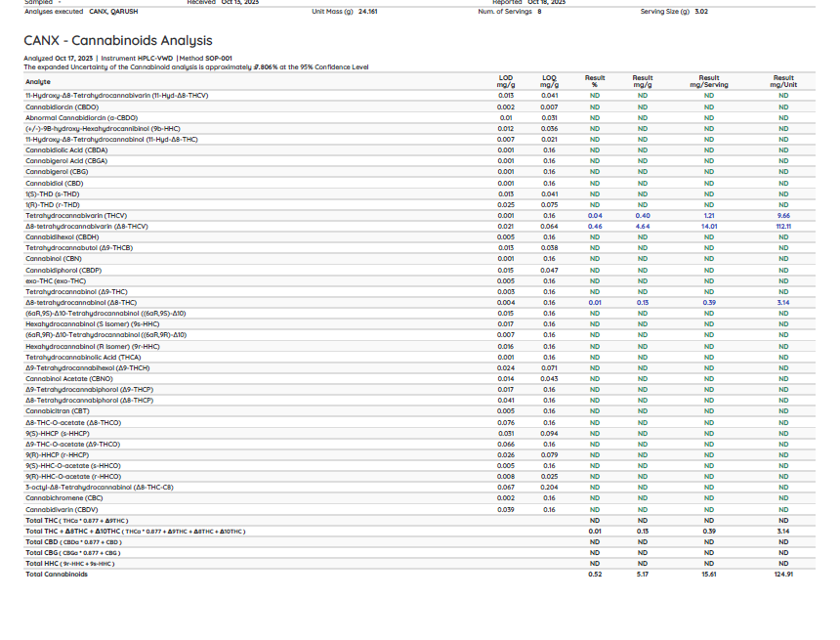Click the LOQ mg/g column header
Viewport: 840px width, 640px height.
tap(549, 81)
